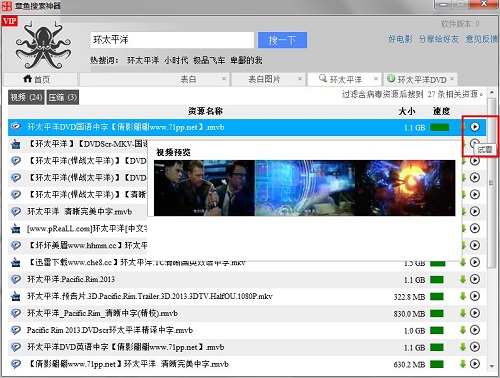The width and height of the screenshot is (500, 378).
Task: Select hot word 卑鄙的我
Action: click(x=246, y=60)
